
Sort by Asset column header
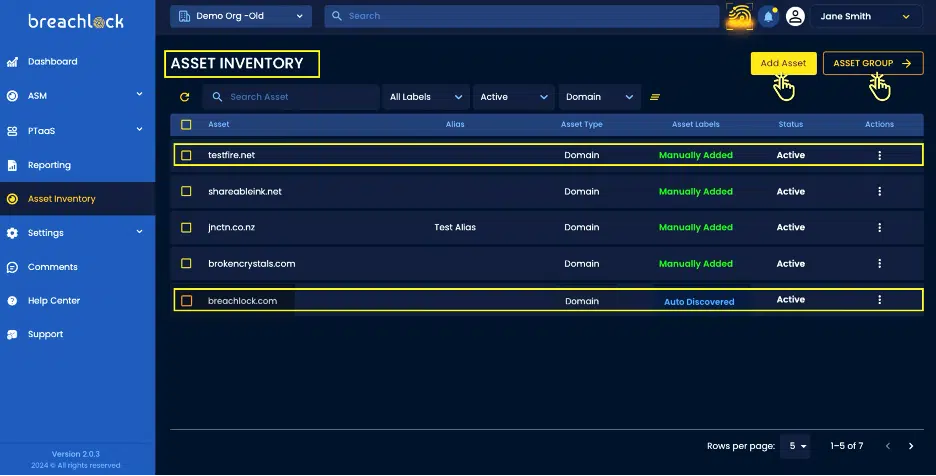[218, 124]
